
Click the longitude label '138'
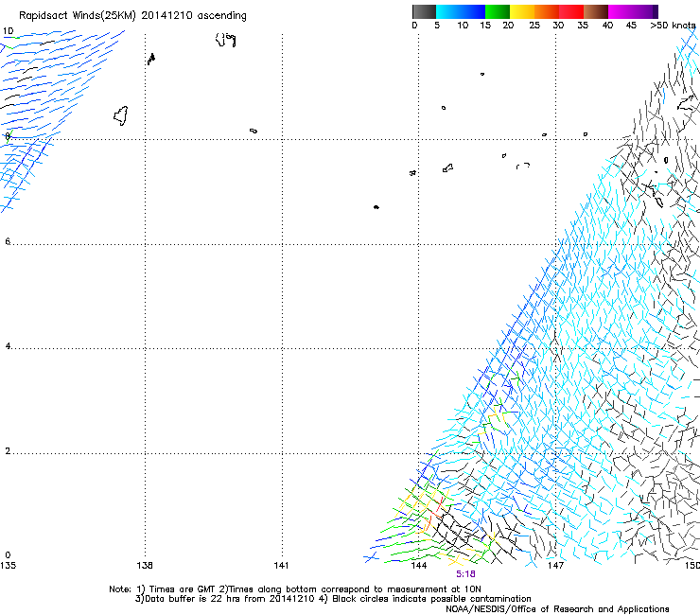(x=145, y=566)
